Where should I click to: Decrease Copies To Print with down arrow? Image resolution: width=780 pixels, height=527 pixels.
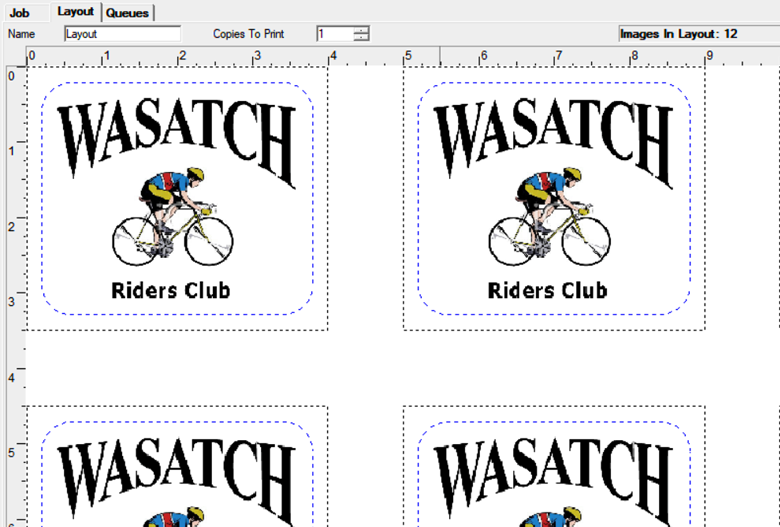(362, 38)
